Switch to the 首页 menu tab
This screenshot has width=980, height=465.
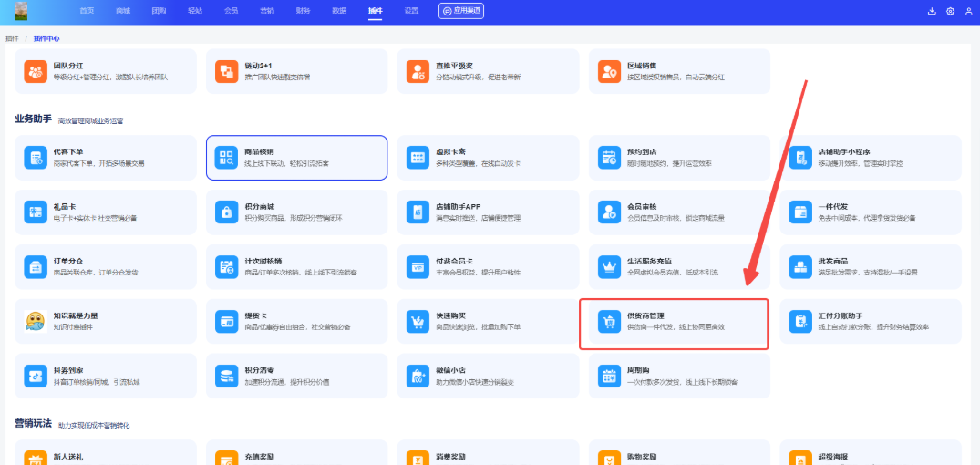[87, 11]
